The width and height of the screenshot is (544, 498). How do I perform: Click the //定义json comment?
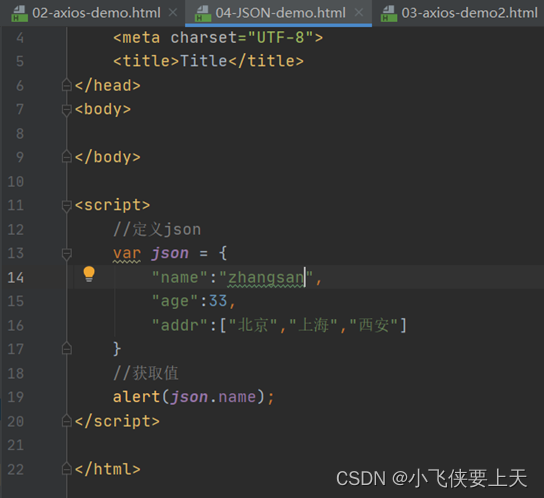157,229
